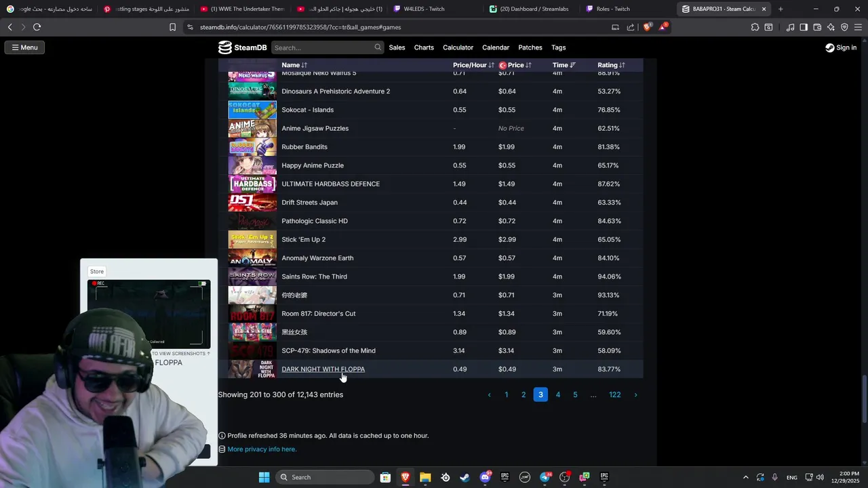868x488 pixels.
Task: Open Pathologic Classic HD entry
Action: tap(315, 221)
